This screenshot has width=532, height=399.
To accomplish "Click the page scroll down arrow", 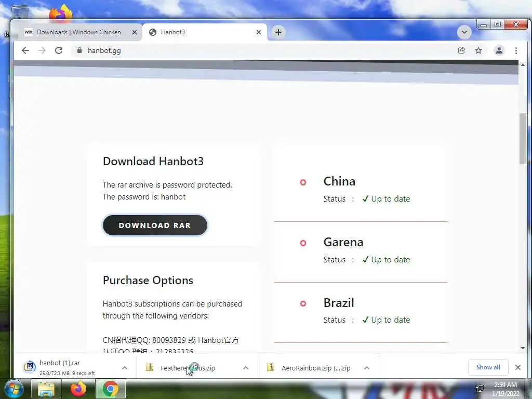I will [x=523, y=348].
